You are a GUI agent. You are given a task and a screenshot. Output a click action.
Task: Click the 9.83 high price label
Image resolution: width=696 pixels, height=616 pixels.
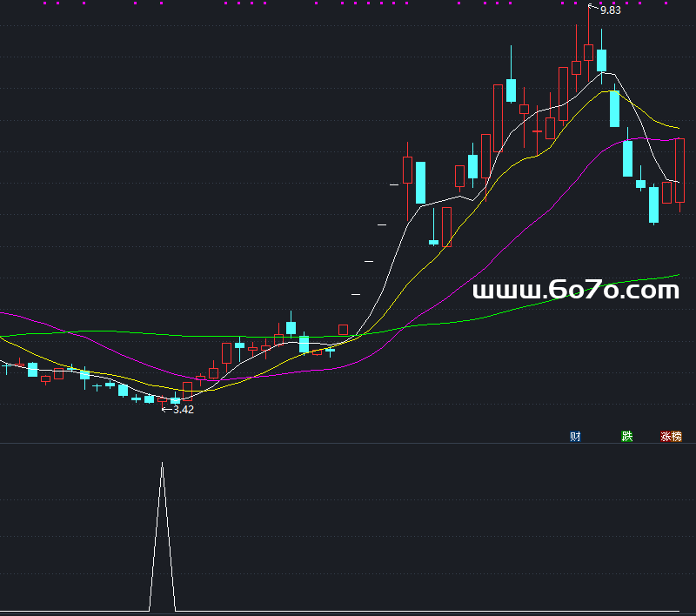point(610,10)
